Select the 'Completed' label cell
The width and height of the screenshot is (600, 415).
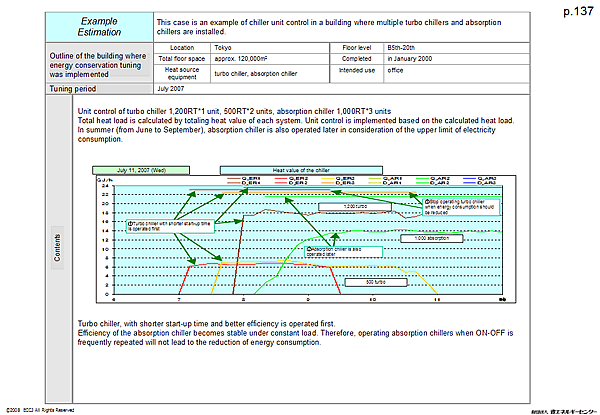click(357, 59)
